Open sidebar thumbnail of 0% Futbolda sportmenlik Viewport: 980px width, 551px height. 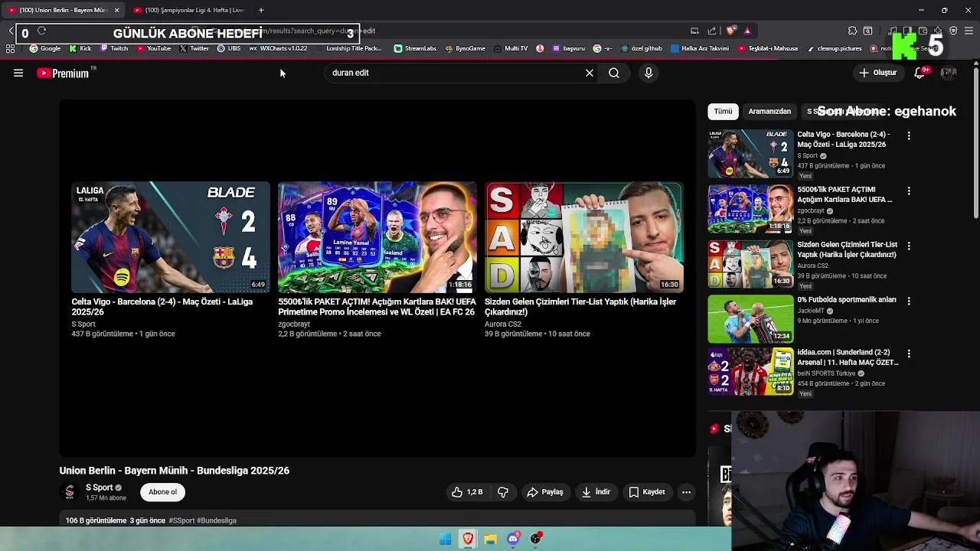pos(750,319)
